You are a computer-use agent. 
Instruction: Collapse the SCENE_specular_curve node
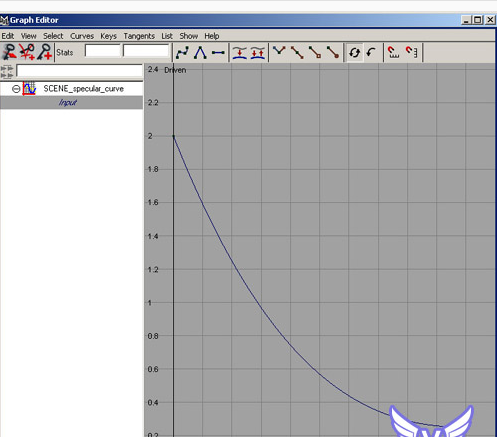(x=16, y=89)
